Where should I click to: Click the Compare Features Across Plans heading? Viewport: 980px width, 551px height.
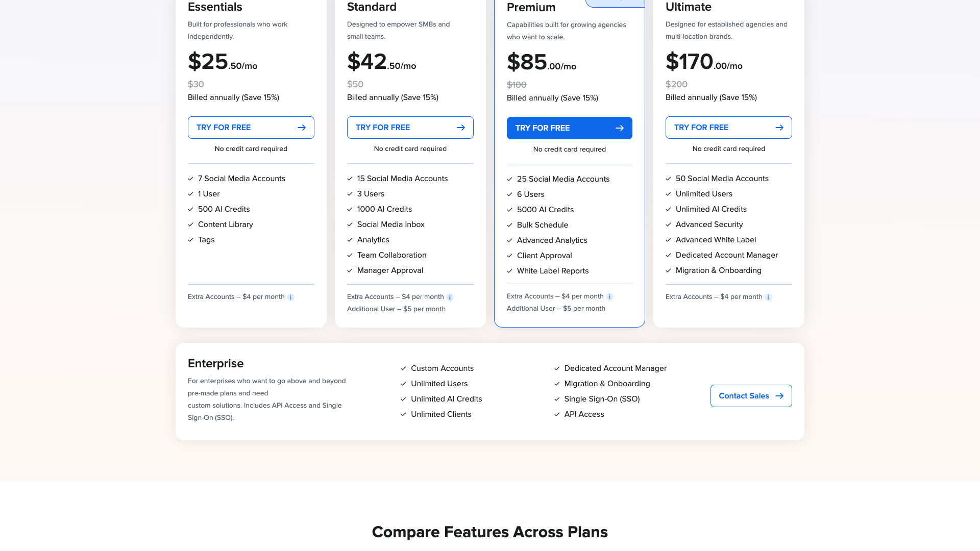tap(490, 532)
